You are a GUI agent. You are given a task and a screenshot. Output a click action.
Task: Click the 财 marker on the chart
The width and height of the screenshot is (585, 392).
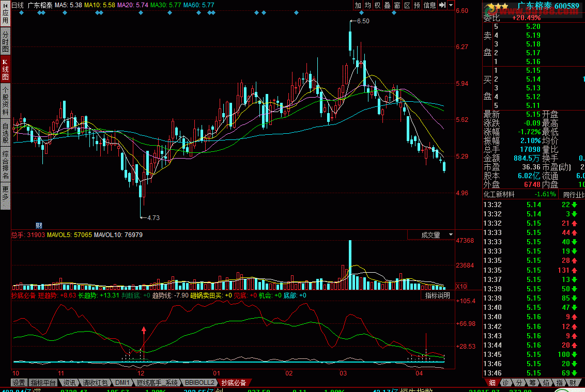(39, 225)
